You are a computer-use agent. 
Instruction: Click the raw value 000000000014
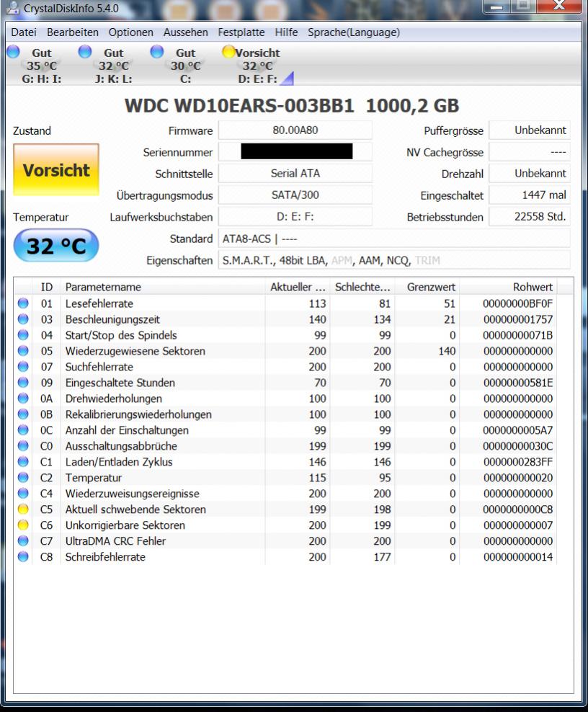(x=517, y=557)
